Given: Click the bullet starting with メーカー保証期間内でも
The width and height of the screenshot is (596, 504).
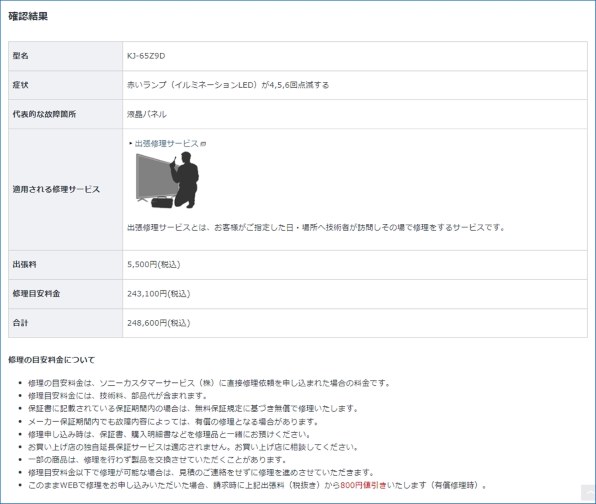Looking at the screenshot, I should pos(173,422).
